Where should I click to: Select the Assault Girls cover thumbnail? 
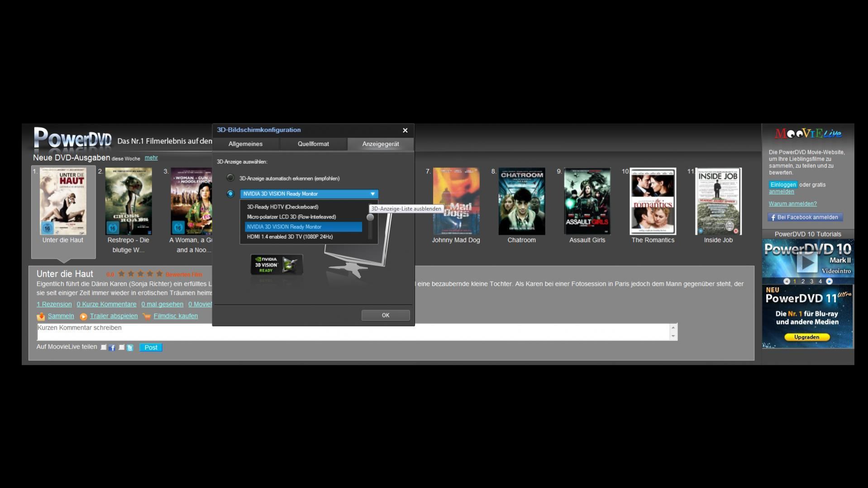coord(587,201)
